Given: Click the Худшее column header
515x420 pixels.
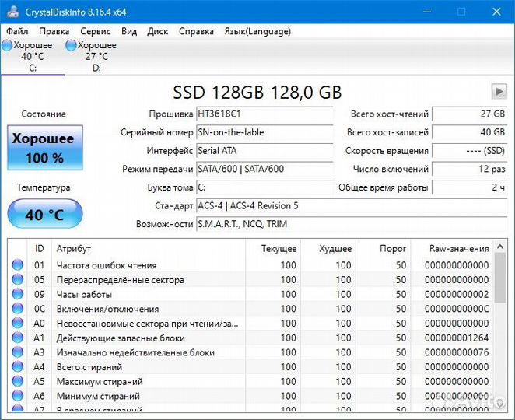Looking at the screenshot, I should coord(328,249).
